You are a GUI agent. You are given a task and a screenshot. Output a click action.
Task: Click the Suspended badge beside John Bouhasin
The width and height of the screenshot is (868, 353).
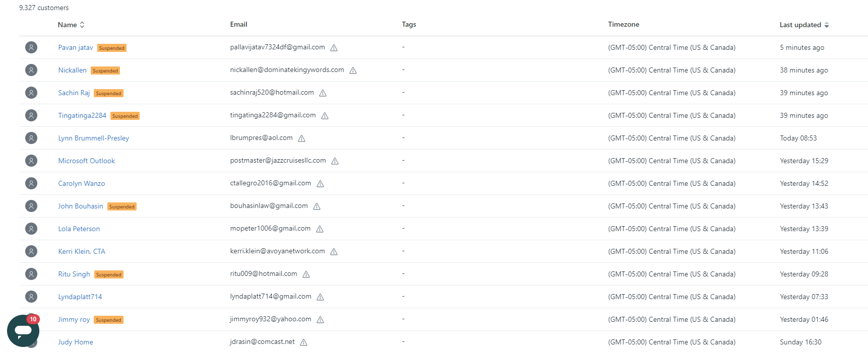[122, 206]
